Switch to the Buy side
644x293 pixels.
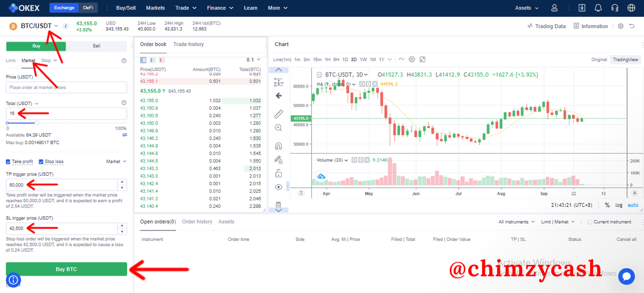tap(36, 46)
